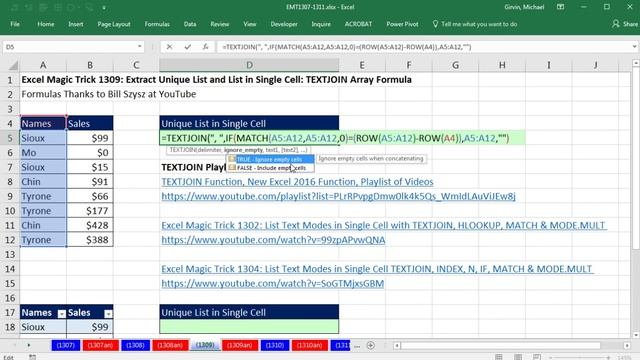Select row 13 header

coord(10,254)
